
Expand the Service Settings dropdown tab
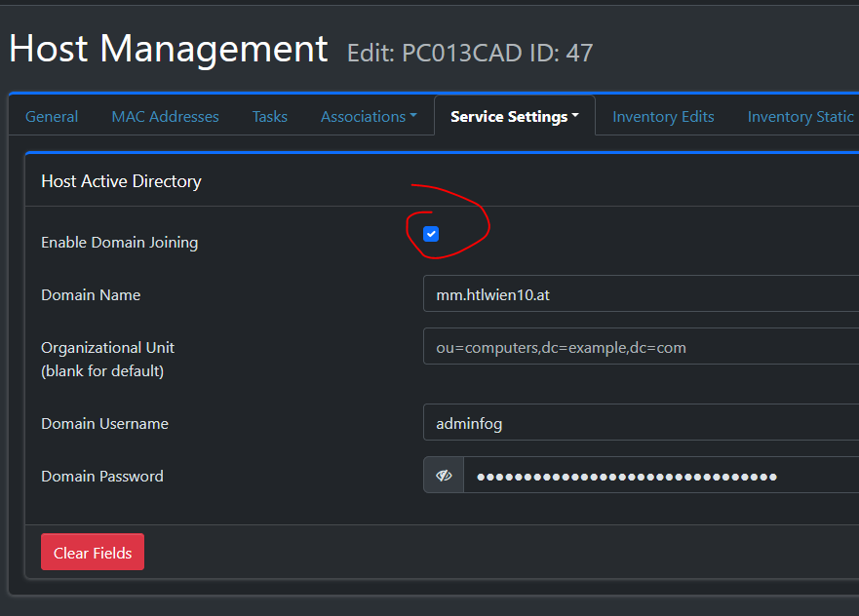click(515, 117)
